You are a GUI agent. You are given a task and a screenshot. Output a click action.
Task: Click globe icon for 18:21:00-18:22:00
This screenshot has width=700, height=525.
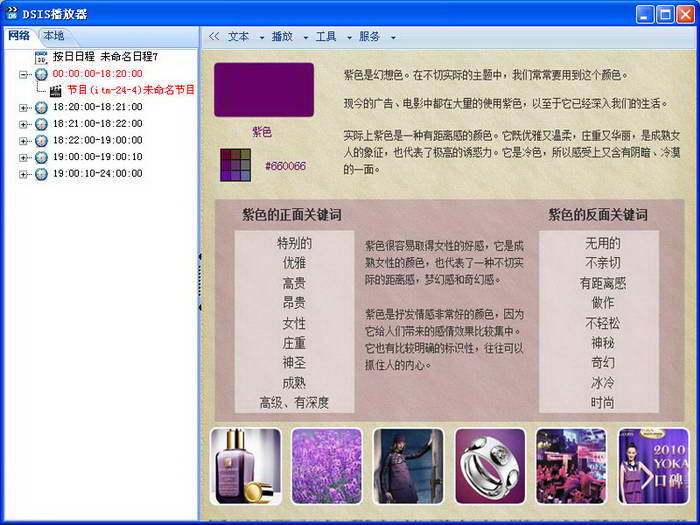[41, 124]
